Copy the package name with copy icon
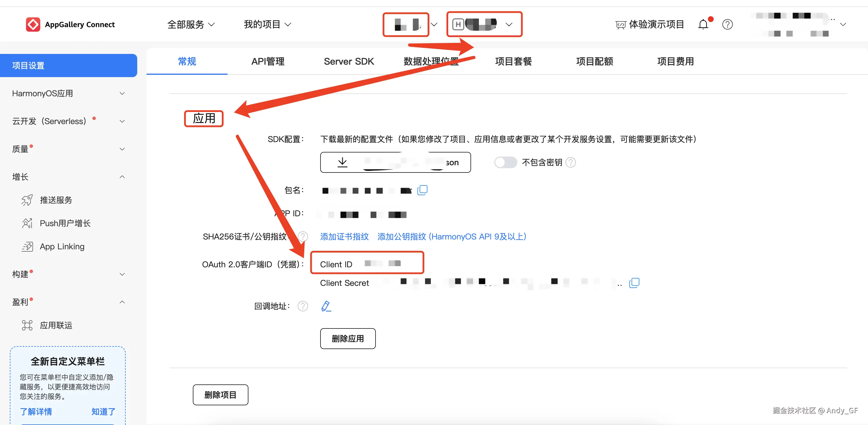 [422, 190]
